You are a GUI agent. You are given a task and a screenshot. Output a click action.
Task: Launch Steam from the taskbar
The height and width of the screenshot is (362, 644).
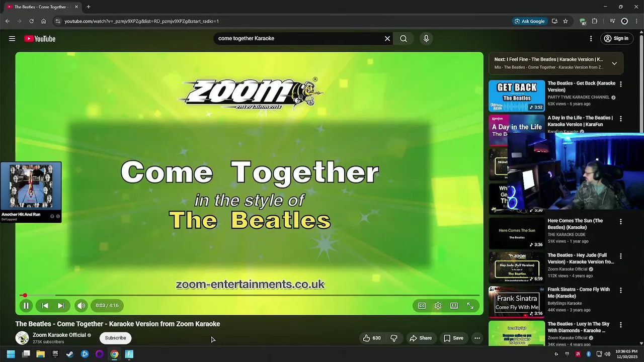pyautogui.click(x=70, y=354)
